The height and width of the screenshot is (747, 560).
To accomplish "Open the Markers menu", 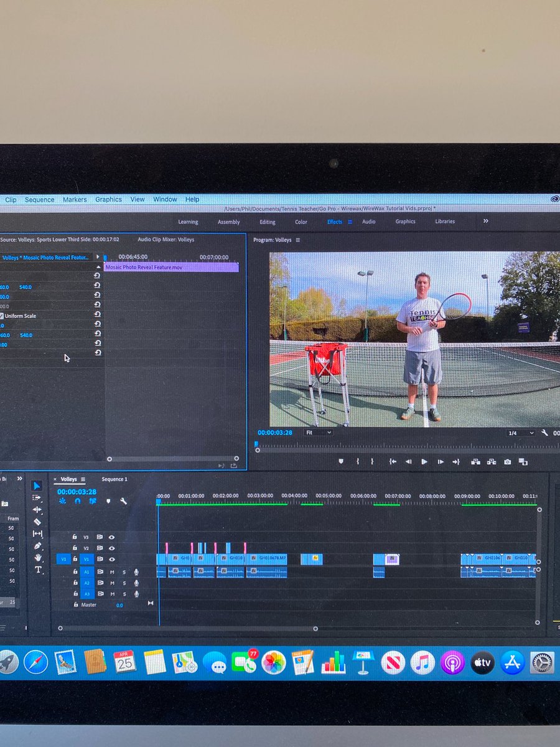I will click(75, 200).
